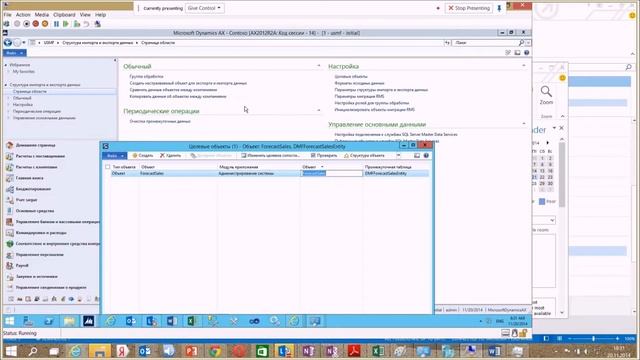Click the Dynamics AX Back navigation button

(x=7, y=42)
